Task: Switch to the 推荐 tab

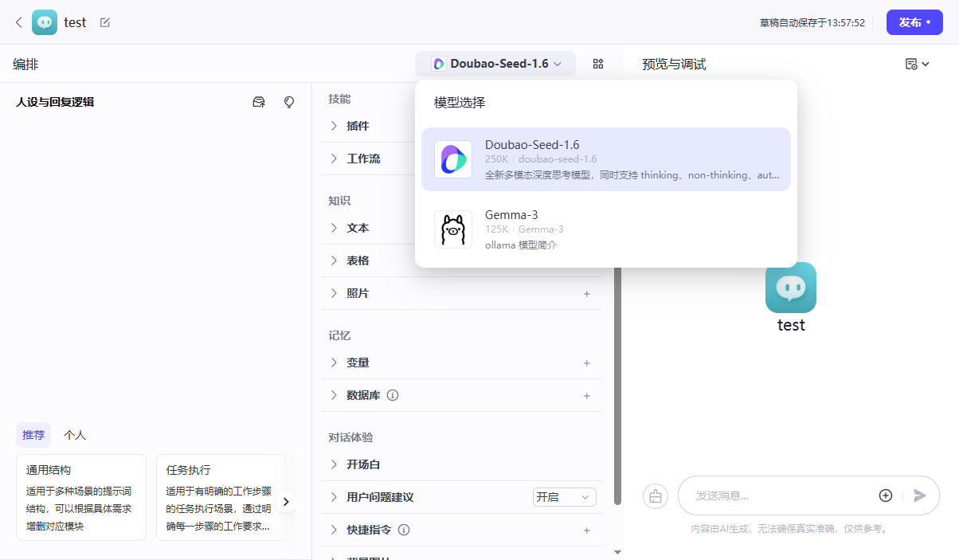Action: pyautogui.click(x=33, y=434)
